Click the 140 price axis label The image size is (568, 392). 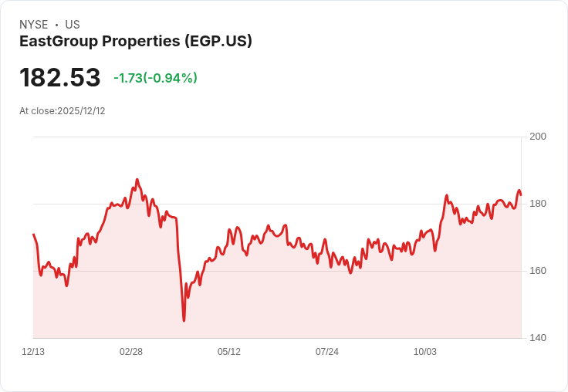538,338
